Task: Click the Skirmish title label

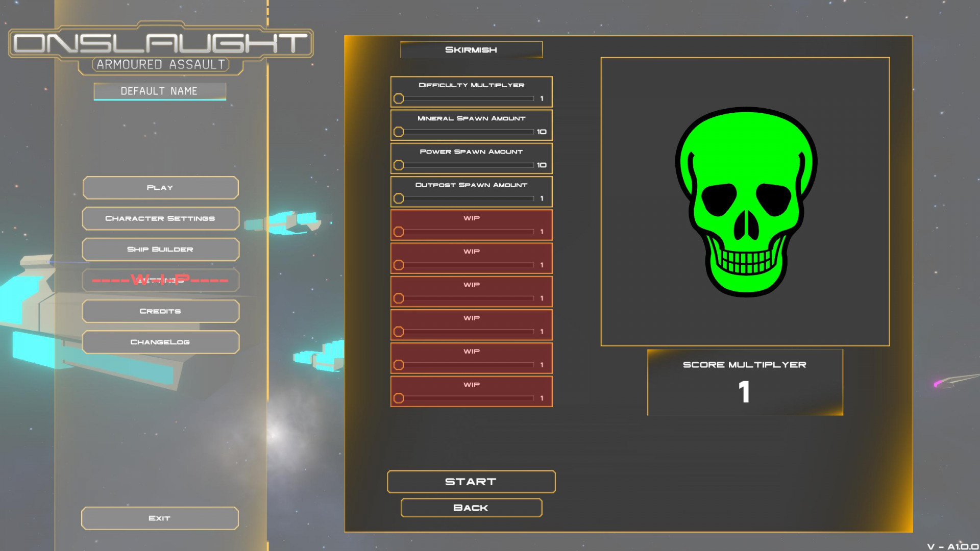Action: (471, 49)
